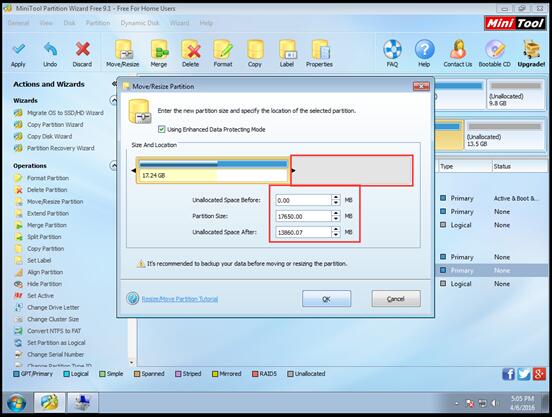Collapse the Operations section chevron
Screen dimensions: 552x418
114,166
